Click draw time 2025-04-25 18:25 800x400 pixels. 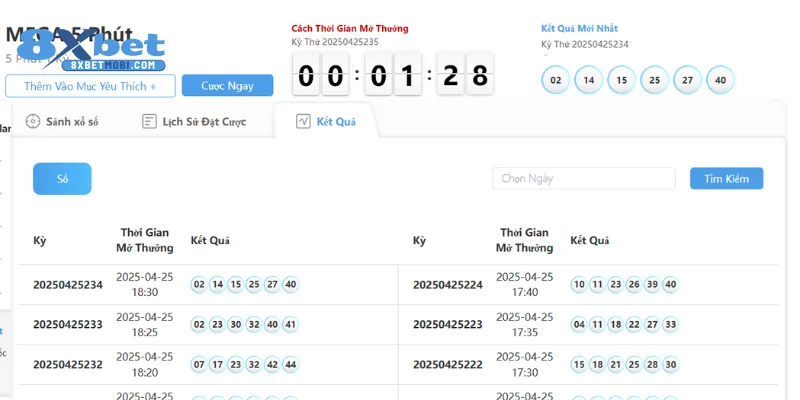tap(145, 324)
